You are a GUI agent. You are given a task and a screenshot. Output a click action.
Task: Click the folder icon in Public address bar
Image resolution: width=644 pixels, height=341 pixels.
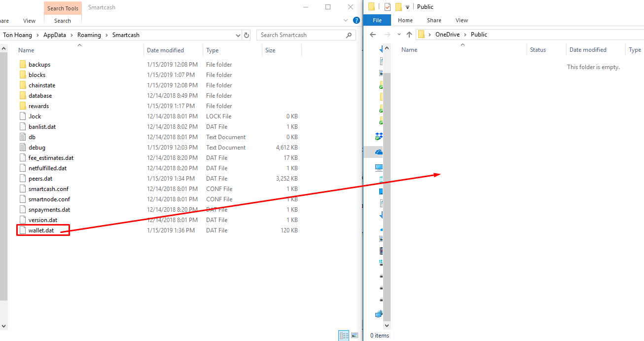pos(421,35)
